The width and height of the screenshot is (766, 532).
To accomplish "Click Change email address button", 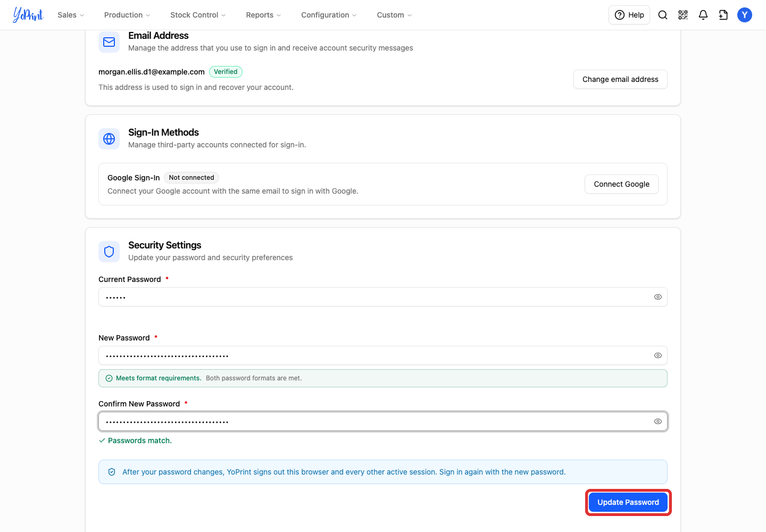I will click(620, 79).
